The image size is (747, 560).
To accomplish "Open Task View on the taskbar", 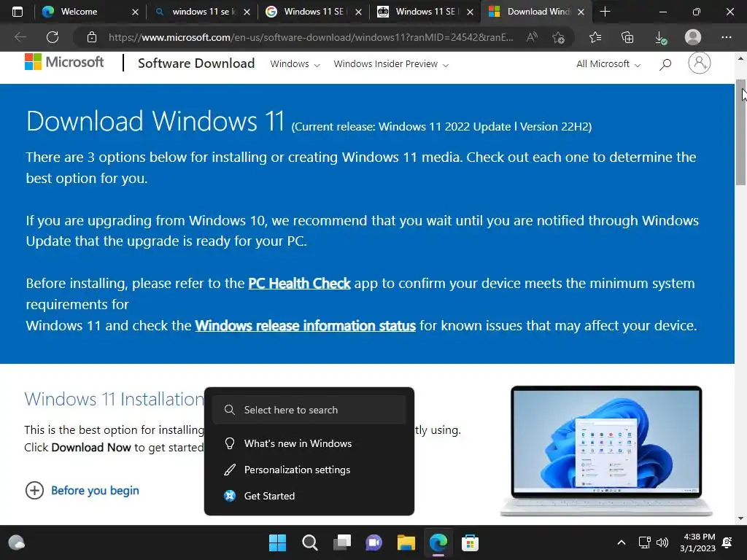I will point(342,542).
